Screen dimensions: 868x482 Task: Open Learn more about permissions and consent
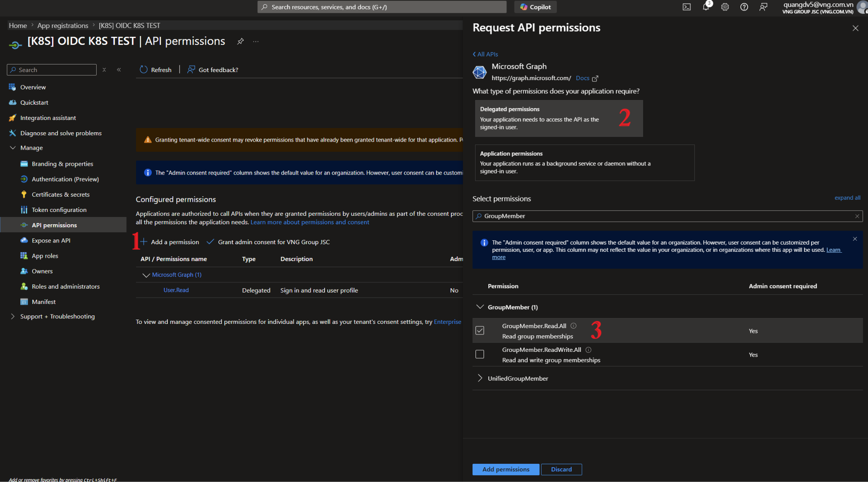tap(310, 222)
